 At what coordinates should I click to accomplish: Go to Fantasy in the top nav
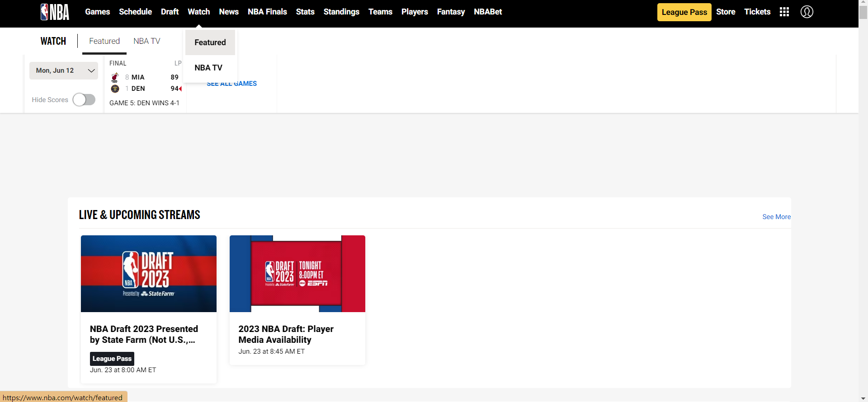point(451,12)
